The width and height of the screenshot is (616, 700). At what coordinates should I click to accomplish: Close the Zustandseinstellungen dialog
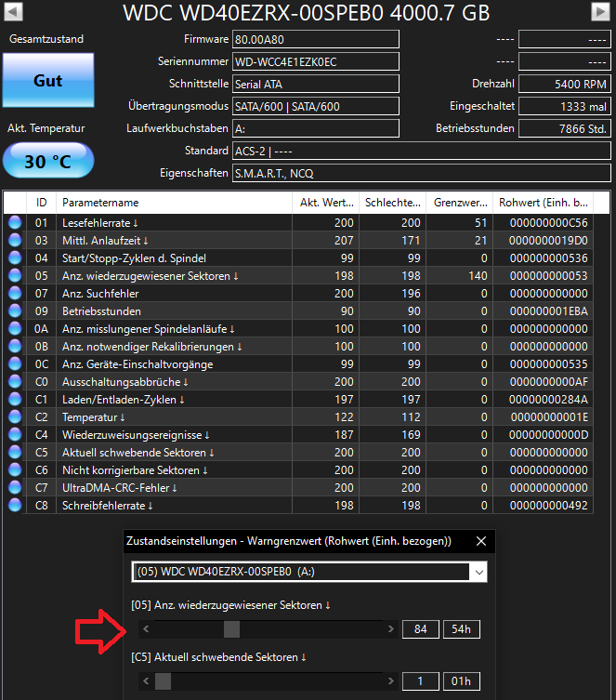point(481,541)
